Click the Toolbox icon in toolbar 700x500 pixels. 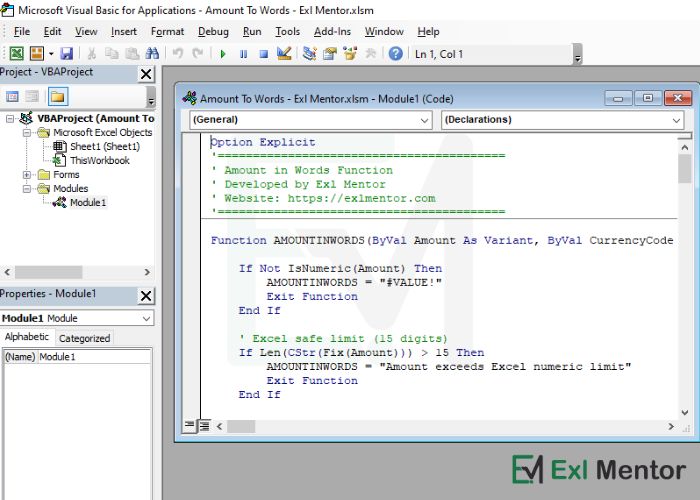pos(371,54)
